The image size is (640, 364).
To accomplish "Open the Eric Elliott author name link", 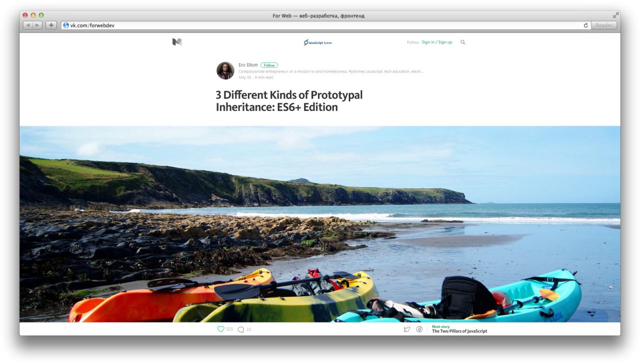I will 248,65.
